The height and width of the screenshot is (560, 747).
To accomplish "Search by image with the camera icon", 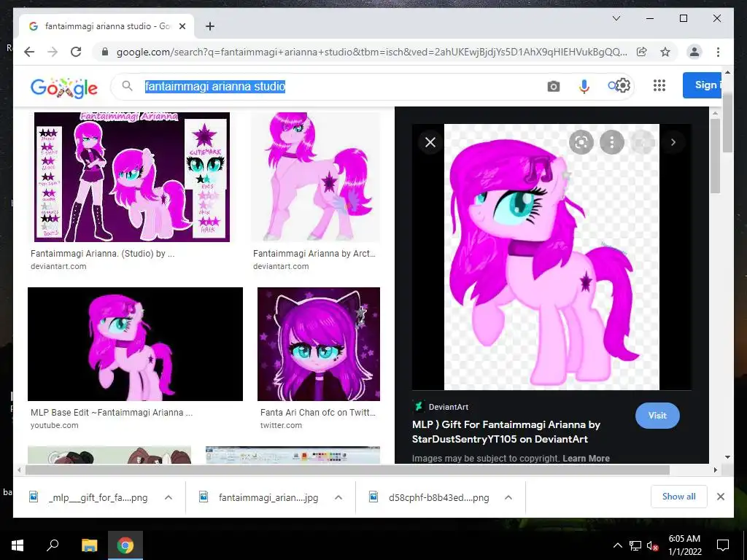I will tap(553, 86).
